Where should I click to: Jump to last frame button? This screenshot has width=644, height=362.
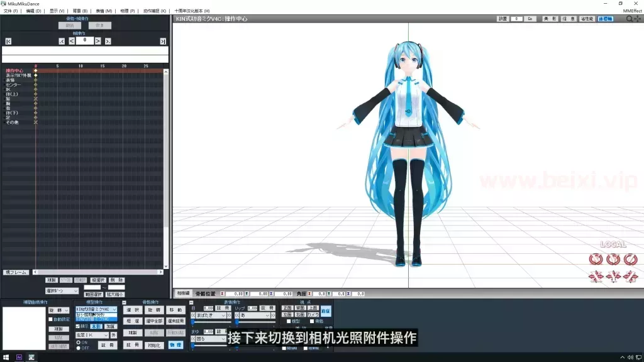(x=163, y=41)
